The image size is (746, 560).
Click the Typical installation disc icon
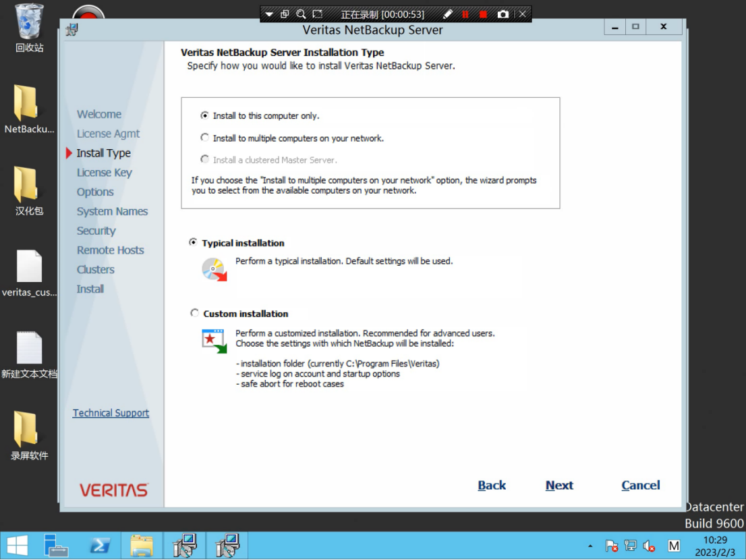tap(214, 269)
